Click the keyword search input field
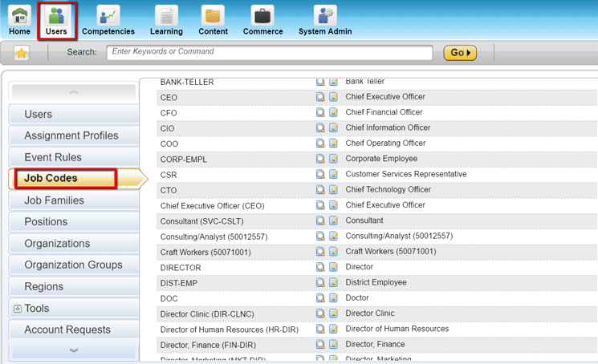 tap(273, 52)
